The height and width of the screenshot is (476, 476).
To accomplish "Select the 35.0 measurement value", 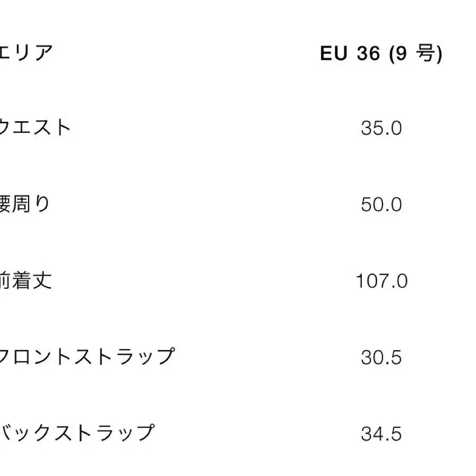I will [381, 129].
